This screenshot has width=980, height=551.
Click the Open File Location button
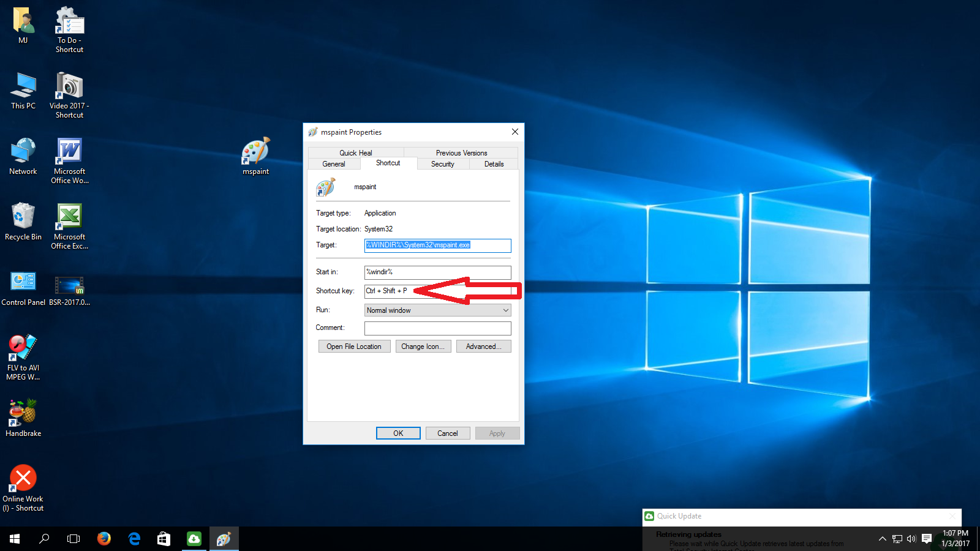[x=354, y=347]
